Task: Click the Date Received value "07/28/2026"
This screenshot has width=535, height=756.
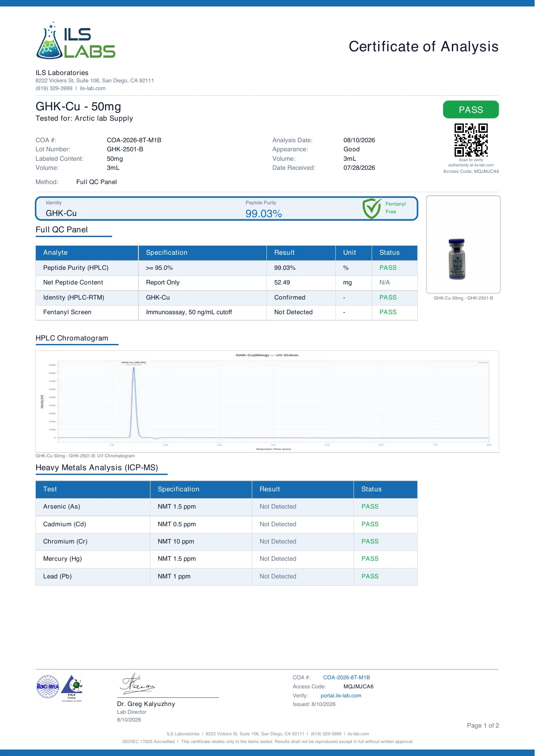Action: 359,168
